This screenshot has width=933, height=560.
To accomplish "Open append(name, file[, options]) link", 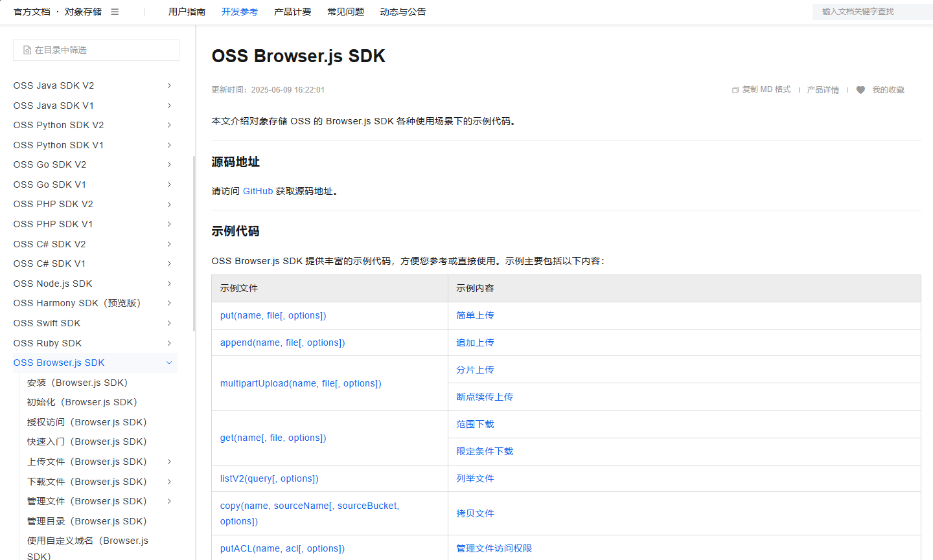I will pyautogui.click(x=282, y=342).
